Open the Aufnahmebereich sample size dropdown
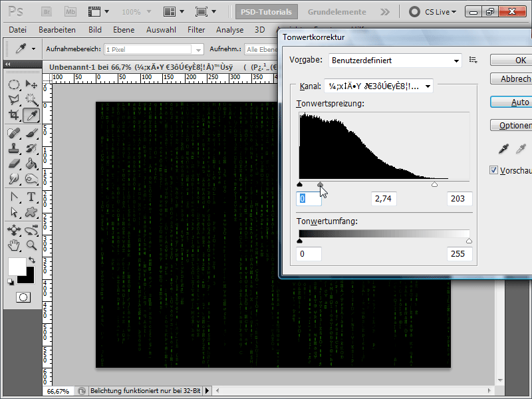The height and width of the screenshot is (399, 532). coord(154,49)
